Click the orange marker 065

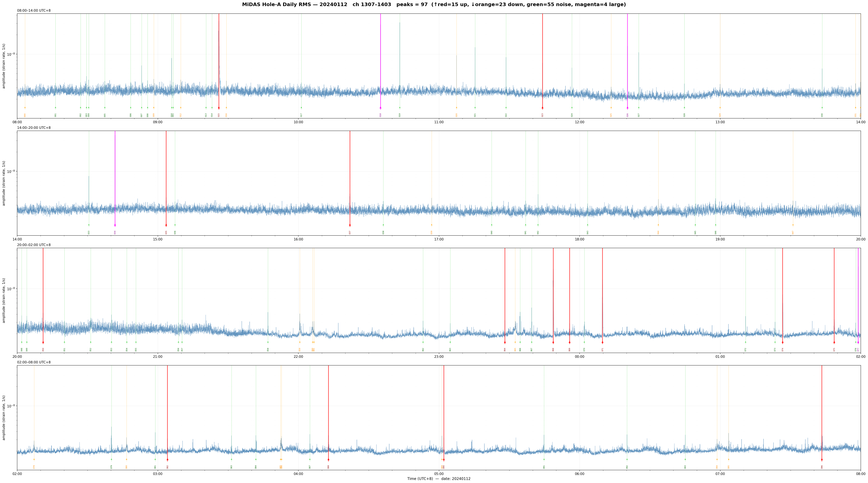515,342
